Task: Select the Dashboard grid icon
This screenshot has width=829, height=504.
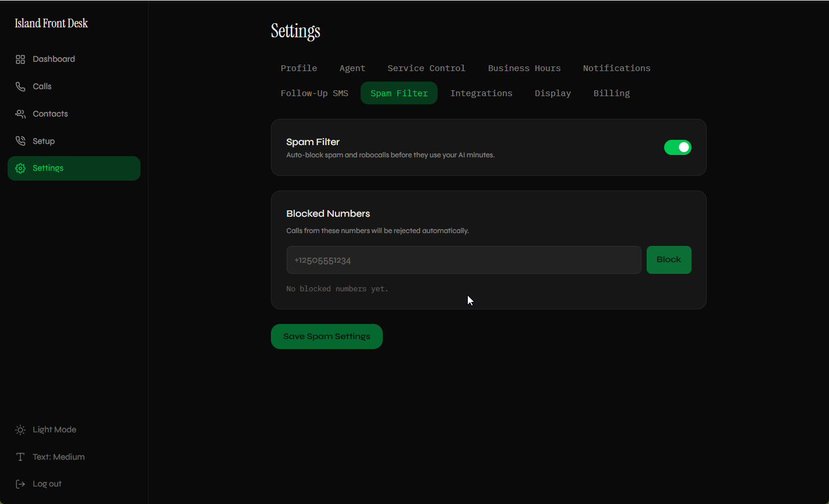Action: click(20, 59)
